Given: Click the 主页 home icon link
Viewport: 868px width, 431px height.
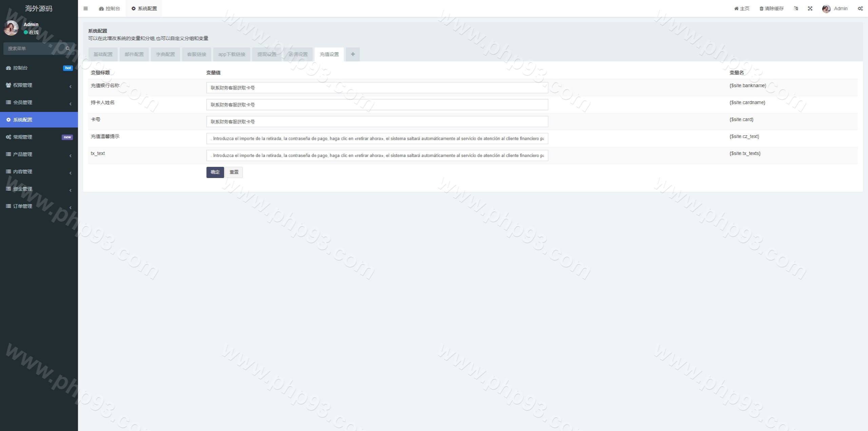Looking at the screenshot, I should [x=742, y=8].
